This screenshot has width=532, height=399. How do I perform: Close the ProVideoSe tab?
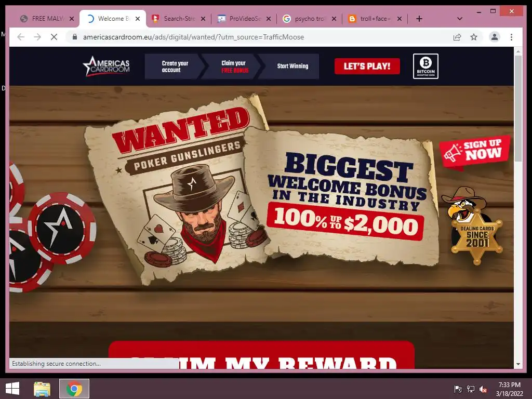point(269,19)
